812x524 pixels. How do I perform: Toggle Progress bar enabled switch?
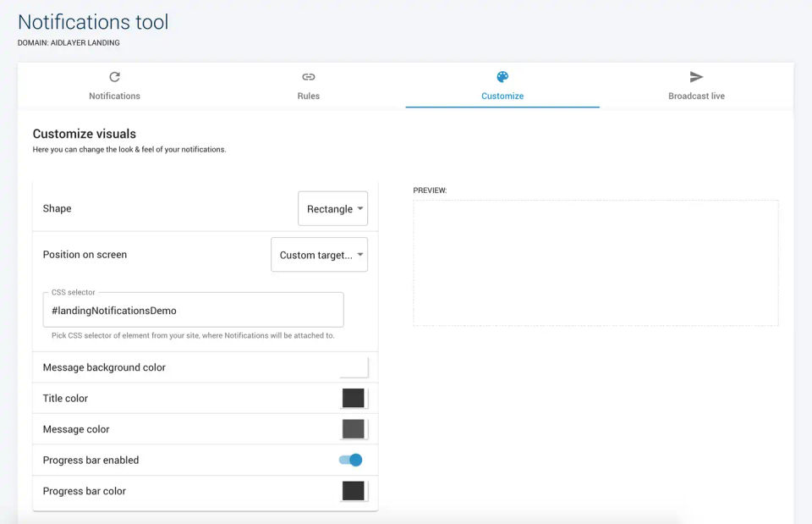[x=350, y=460]
